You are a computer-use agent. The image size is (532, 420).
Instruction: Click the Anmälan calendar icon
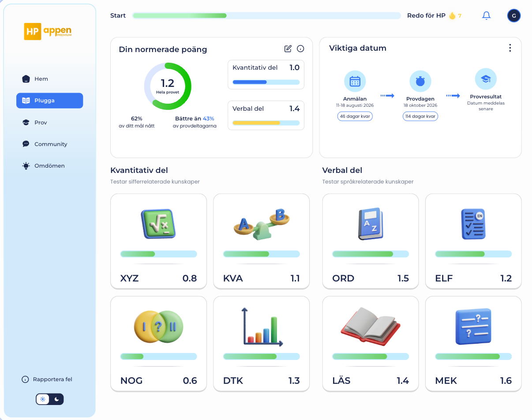tap(355, 81)
